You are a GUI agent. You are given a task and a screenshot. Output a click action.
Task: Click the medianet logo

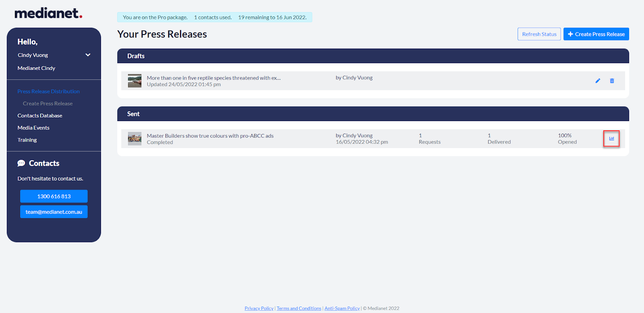pyautogui.click(x=48, y=13)
